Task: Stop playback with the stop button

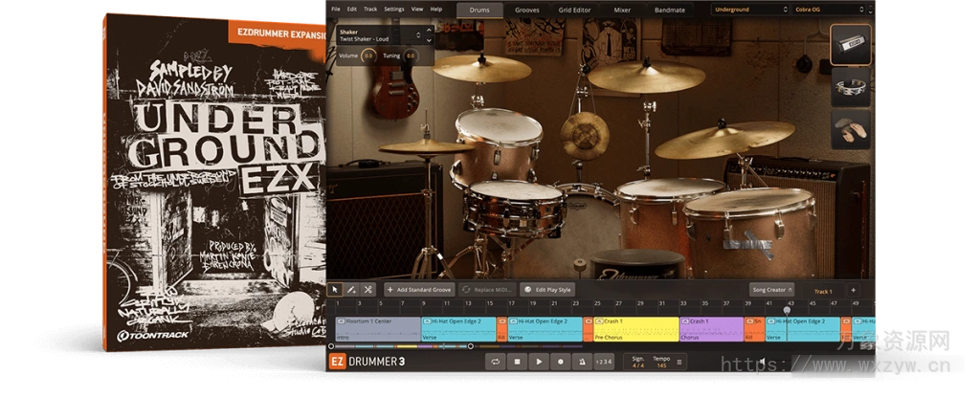Action: 518,361
